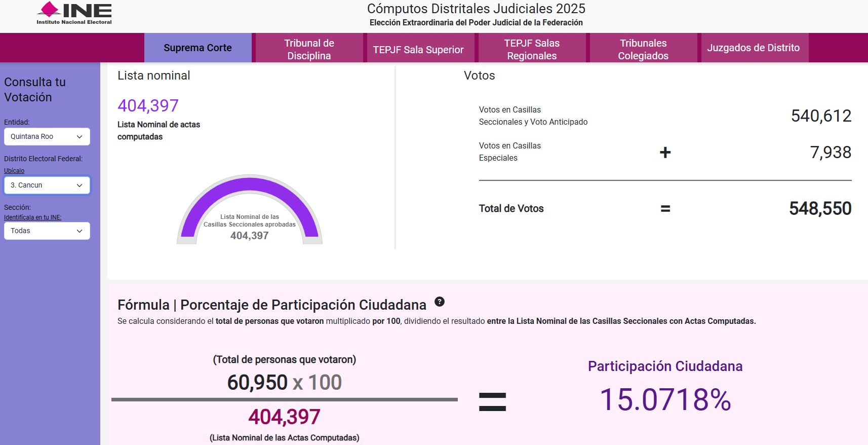Viewport: 868px width, 445px height.
Task: Click the Ubícalo link
Action: coord(14,171)
